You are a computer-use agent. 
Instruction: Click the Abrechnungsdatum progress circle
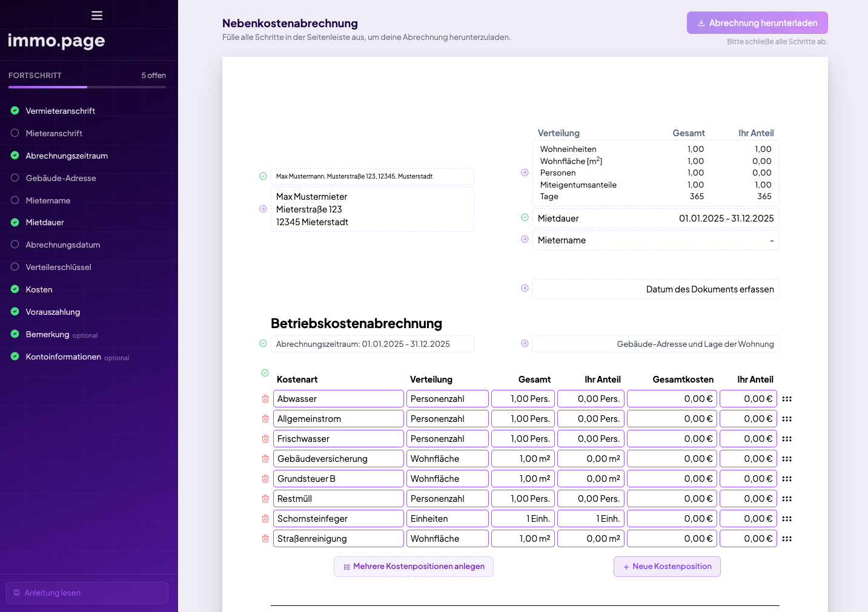click(x=14, y=245)
